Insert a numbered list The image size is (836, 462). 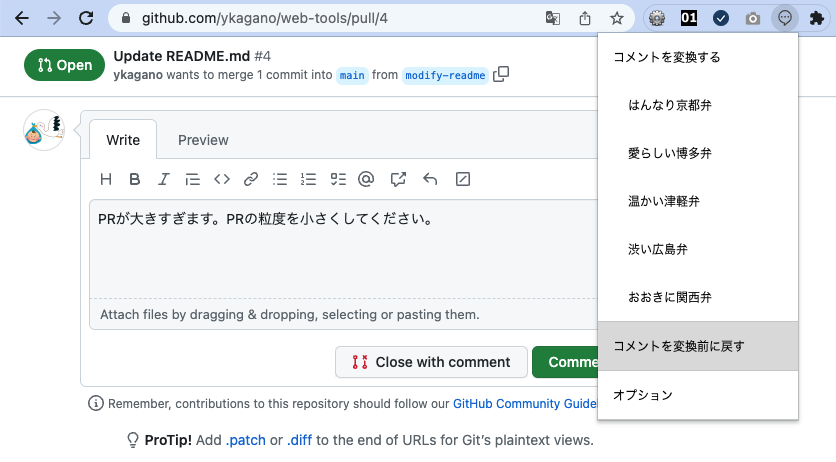308,179
